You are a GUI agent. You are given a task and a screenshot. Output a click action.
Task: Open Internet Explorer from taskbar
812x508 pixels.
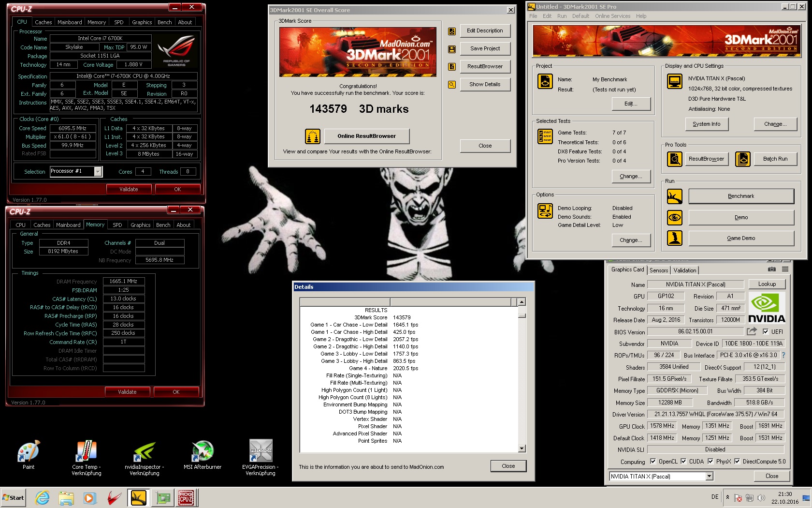coord(43,497)
